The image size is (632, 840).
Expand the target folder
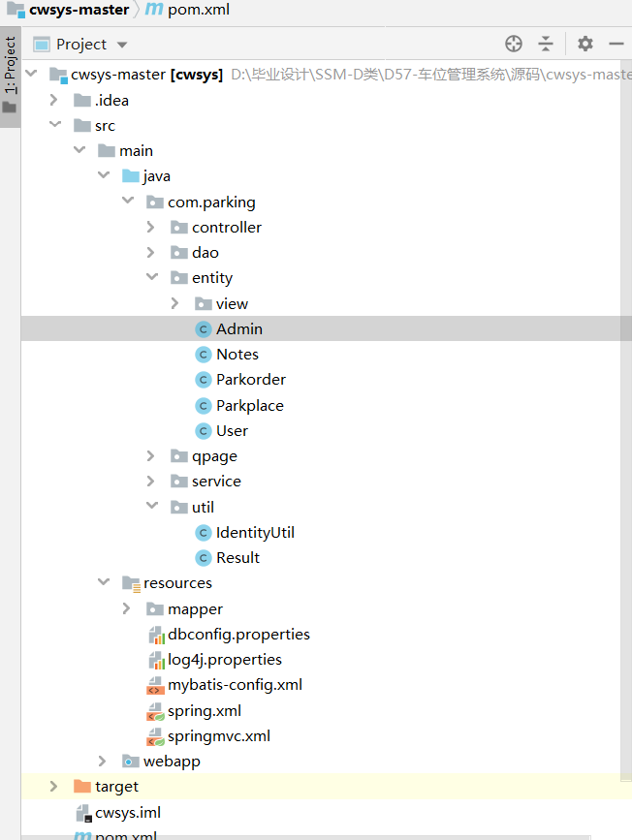(54, 787)
